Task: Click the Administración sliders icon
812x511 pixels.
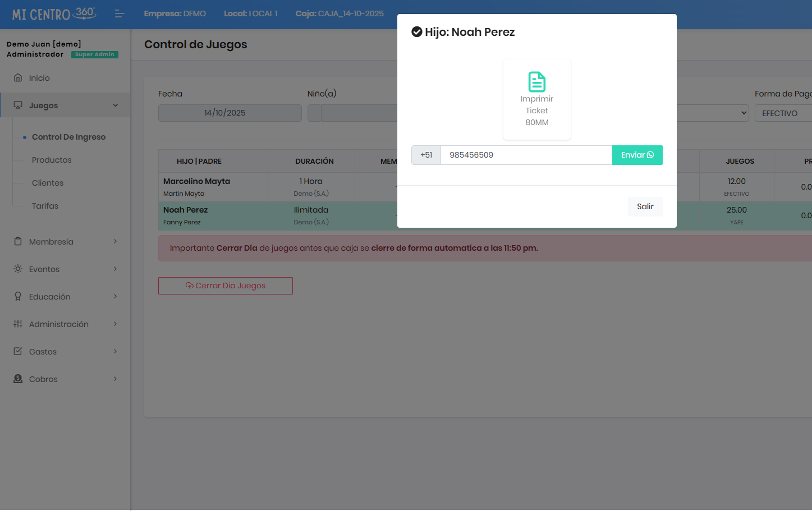Action: (x=18, y=324)
